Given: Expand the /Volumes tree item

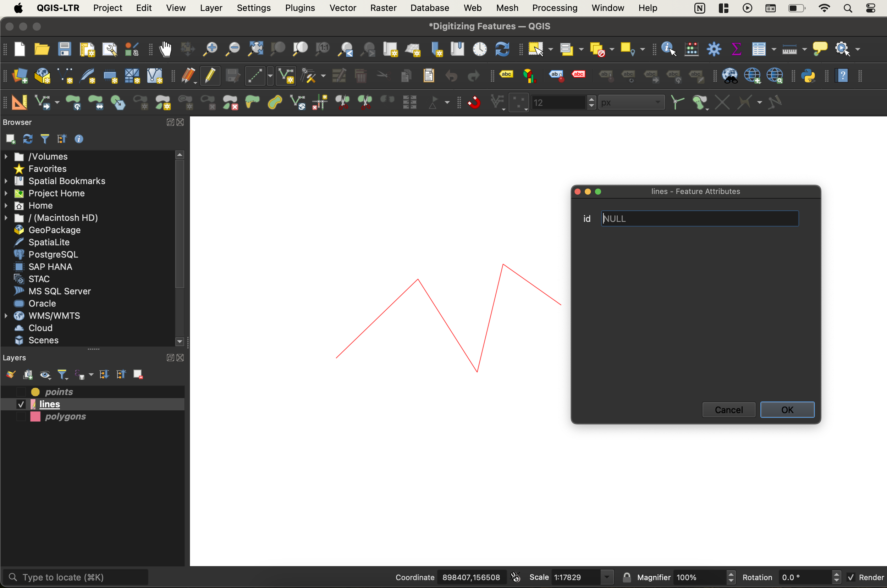Looking at the screenshot, I should point(6,156).
